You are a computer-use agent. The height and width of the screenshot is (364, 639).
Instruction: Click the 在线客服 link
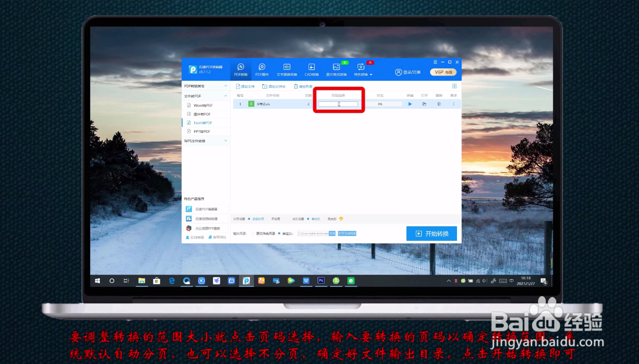tap(195, 237)
